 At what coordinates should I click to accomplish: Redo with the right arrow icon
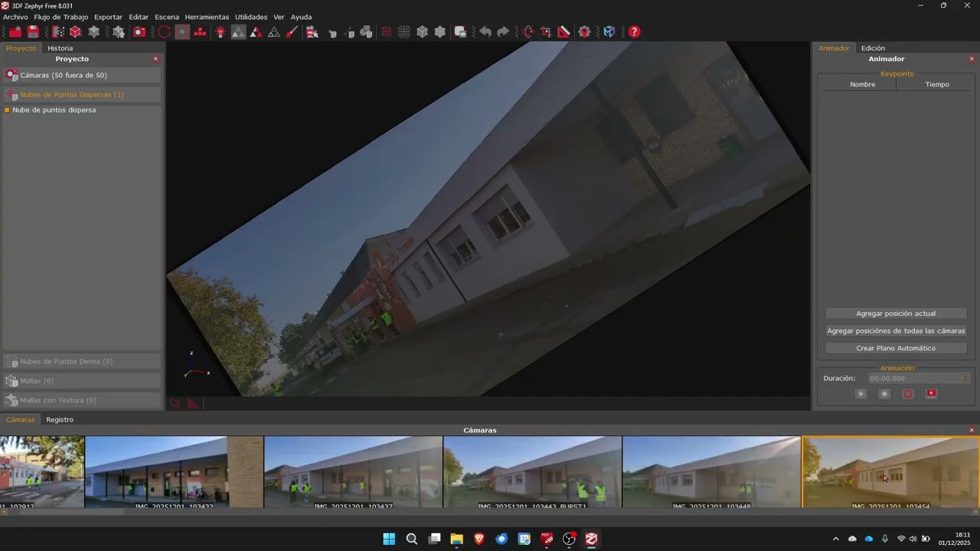(503, 31)
